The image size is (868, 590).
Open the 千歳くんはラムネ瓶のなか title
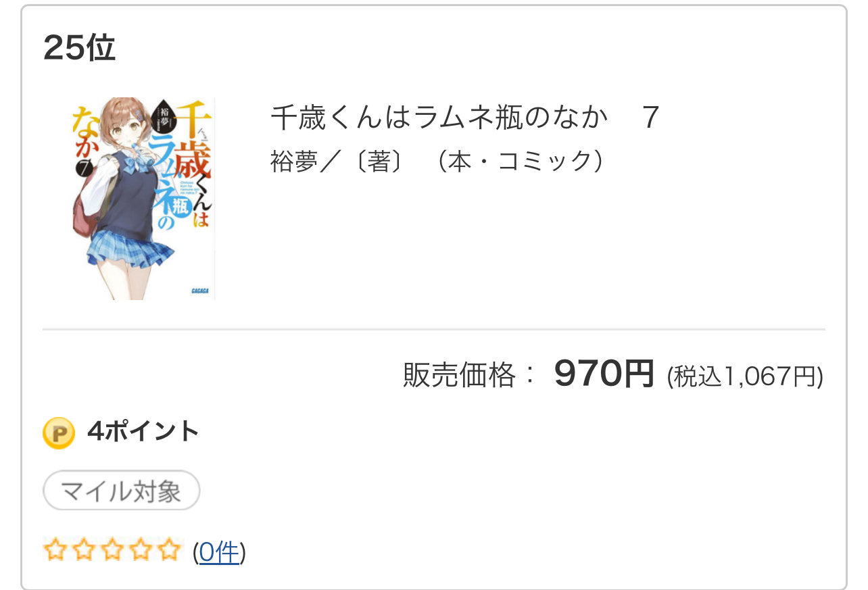tap(435, 118)
